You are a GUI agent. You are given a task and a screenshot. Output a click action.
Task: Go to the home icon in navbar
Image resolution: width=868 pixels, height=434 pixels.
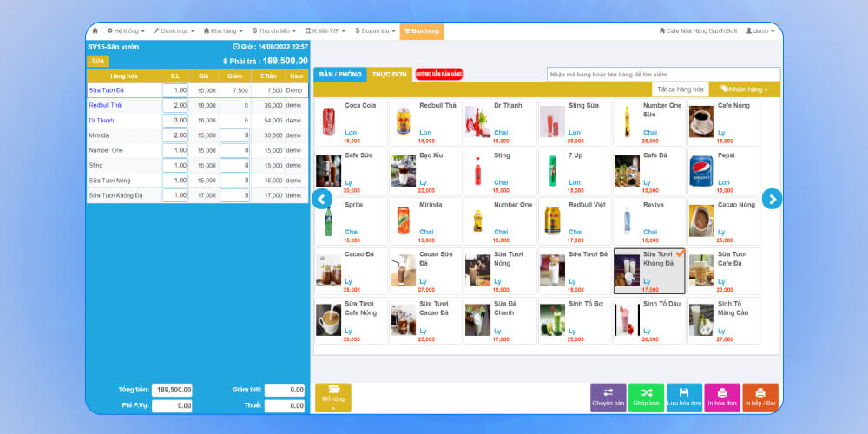click(95, 30)
